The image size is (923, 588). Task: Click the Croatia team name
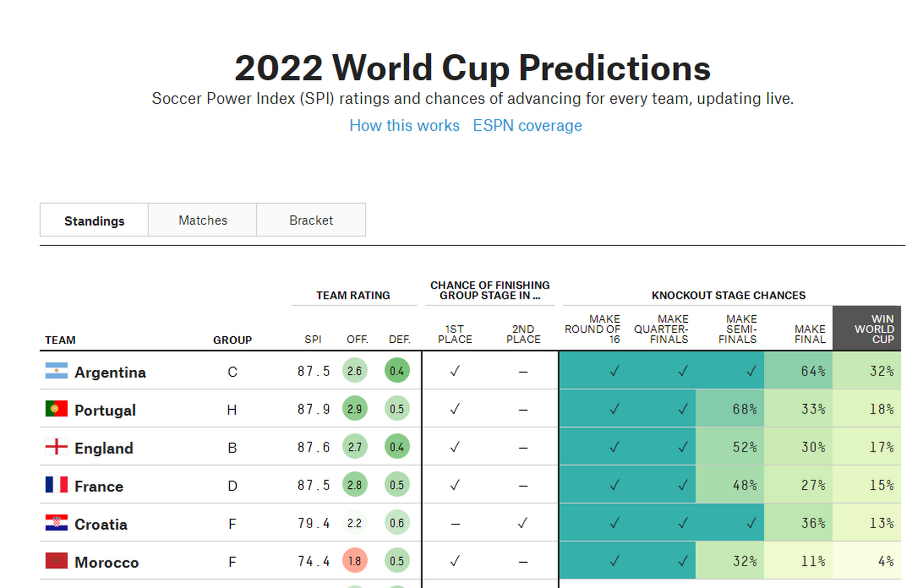point(101,524)
